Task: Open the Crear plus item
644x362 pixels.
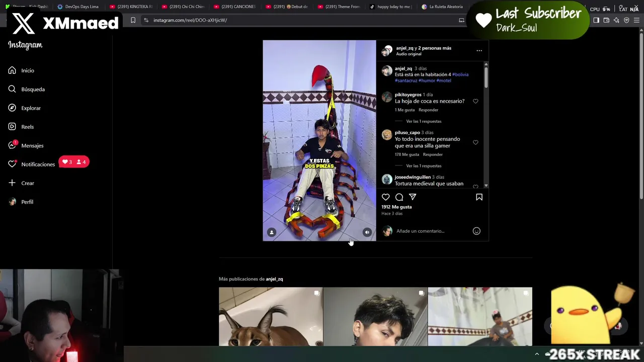Action: [21, 183]
